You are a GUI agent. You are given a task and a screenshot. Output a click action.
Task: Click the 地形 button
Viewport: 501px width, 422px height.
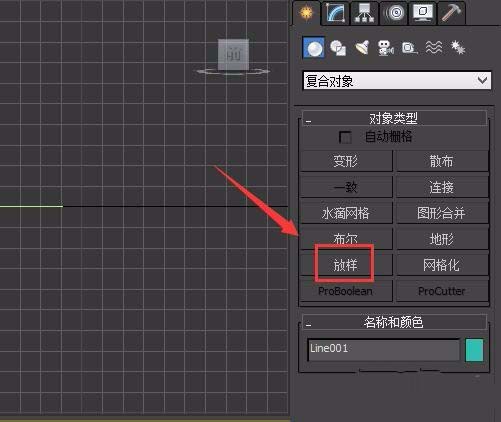pos(442,239)
